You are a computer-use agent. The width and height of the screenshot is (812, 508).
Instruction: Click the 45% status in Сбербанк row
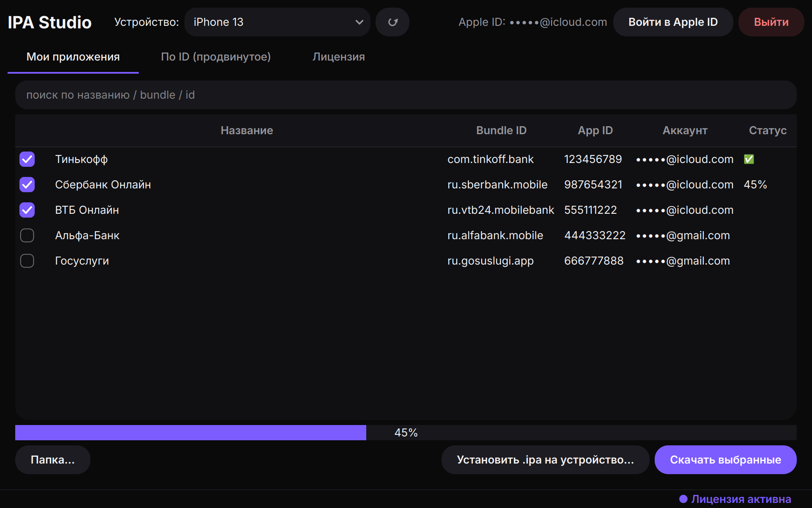click(x=755, y=185)
